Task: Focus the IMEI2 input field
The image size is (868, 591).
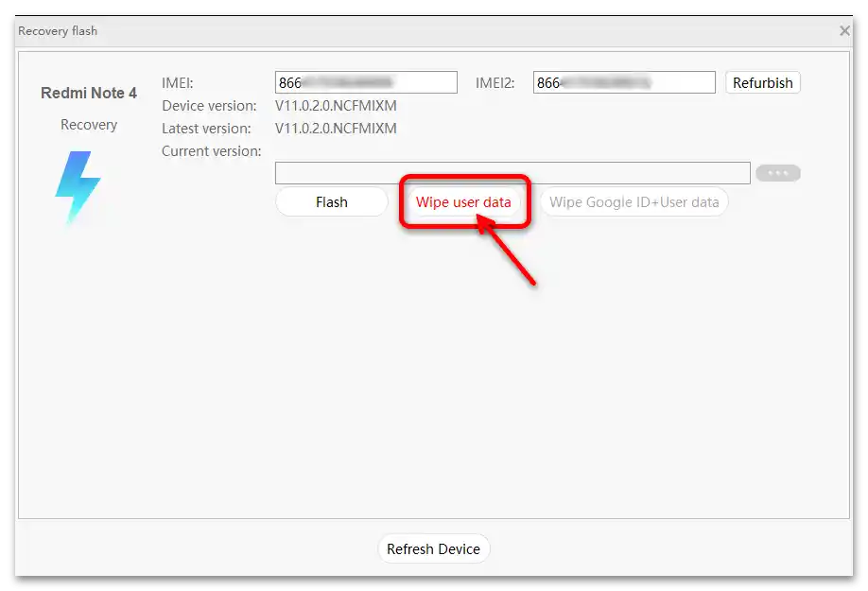Action: [x=624, y=82]
